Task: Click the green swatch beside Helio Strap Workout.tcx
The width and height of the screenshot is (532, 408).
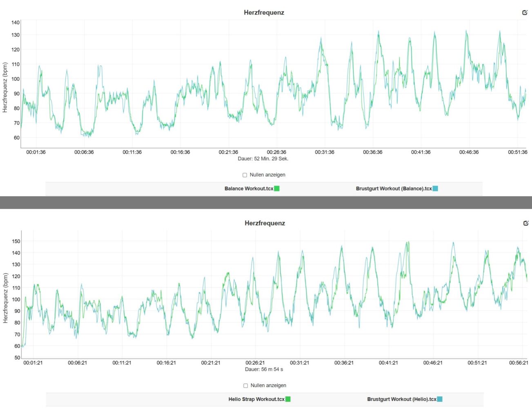Action: pyautogui.click(x=288, y=399)
